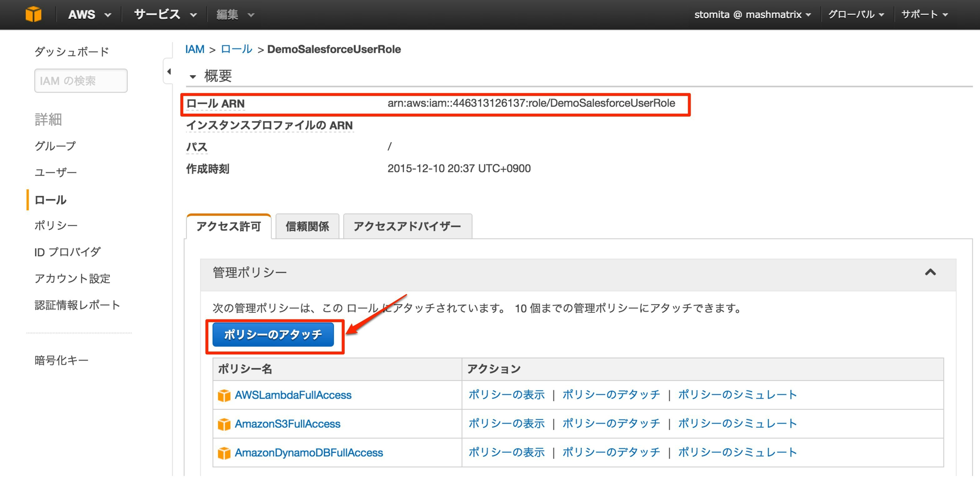Click the ロール breadcrumb link
The image size is (980, 490).
tap(236, 49)
